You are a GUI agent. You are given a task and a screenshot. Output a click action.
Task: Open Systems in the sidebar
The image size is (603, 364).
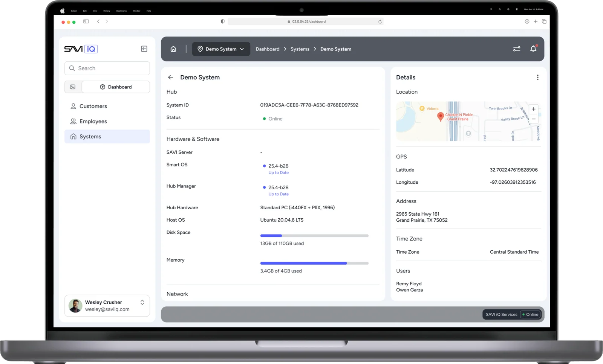click(x=107, y=136)
